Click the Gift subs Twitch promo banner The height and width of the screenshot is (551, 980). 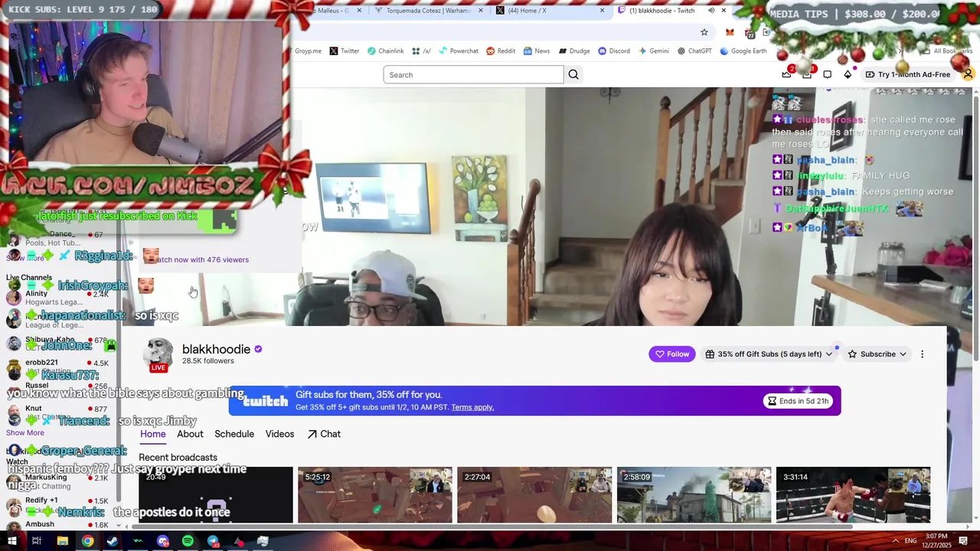pyautogui.click(x=534, y=401)
